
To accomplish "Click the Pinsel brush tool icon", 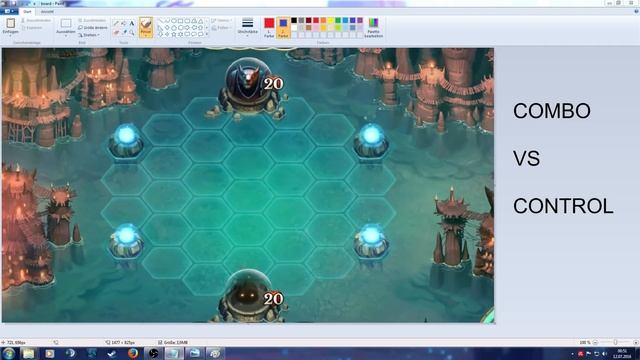I will pyautogui.click(x=146, y=24).
